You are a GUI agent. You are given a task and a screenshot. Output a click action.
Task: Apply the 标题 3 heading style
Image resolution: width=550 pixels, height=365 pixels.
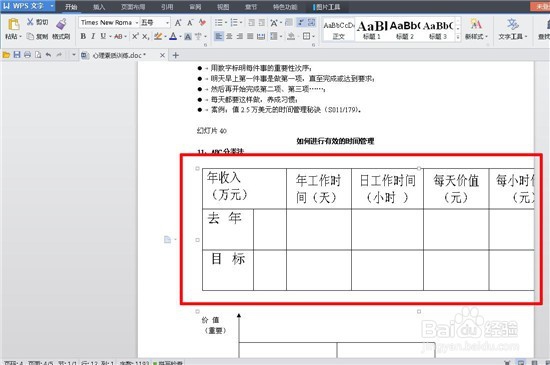pos(438,29)
